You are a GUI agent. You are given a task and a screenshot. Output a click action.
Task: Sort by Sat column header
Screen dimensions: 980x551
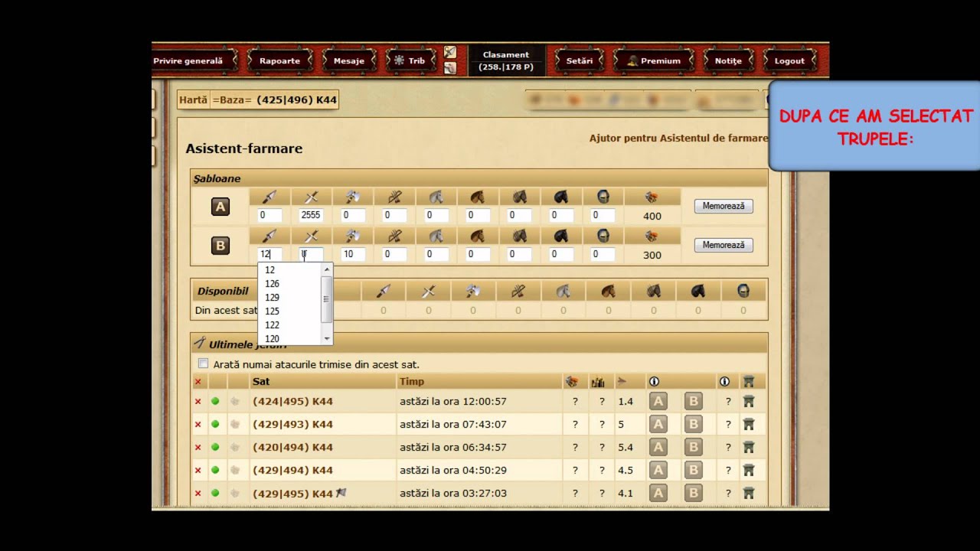click(261, 381)
